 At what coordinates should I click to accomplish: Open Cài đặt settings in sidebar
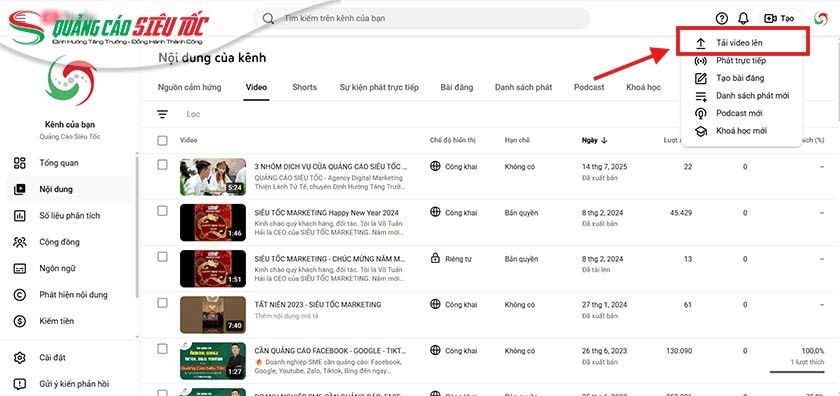coord(70,357)
